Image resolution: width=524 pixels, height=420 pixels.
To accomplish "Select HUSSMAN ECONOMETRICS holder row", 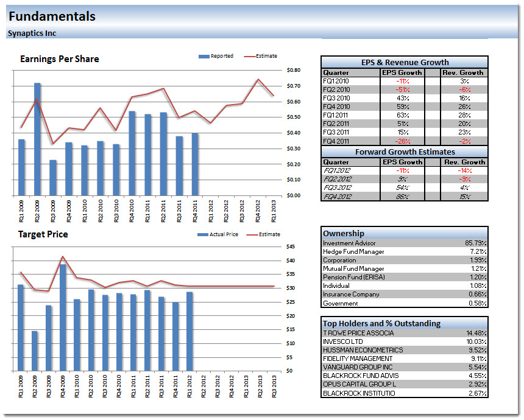I will tap(405, 350).
